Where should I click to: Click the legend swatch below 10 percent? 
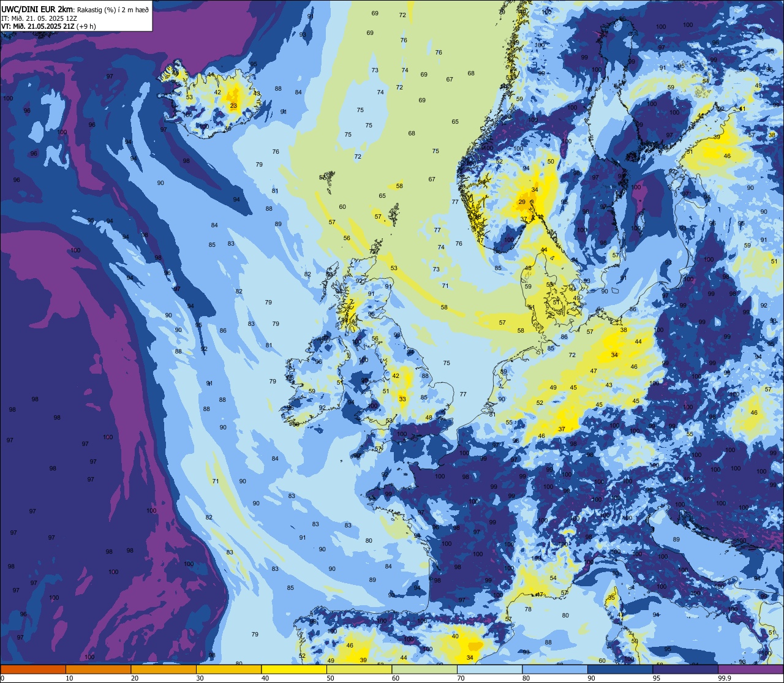pyautogui.click(x=33, y=670)
